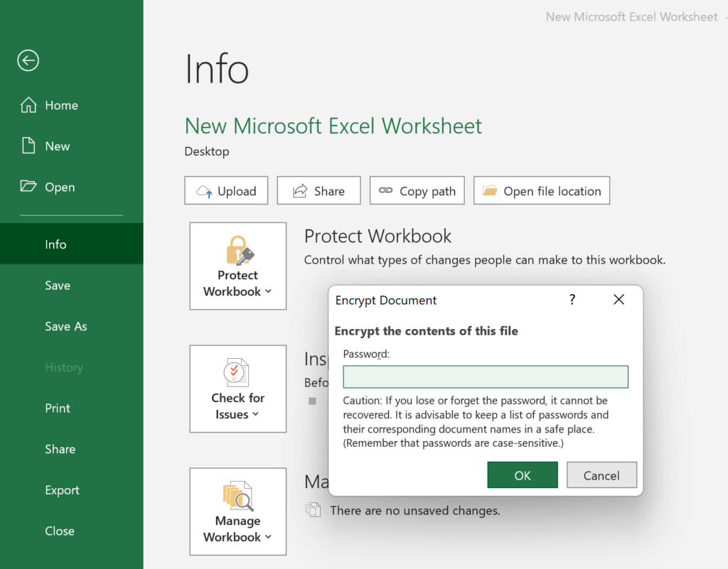Click the New document icon in sidebar

click(x=28, y=146)
